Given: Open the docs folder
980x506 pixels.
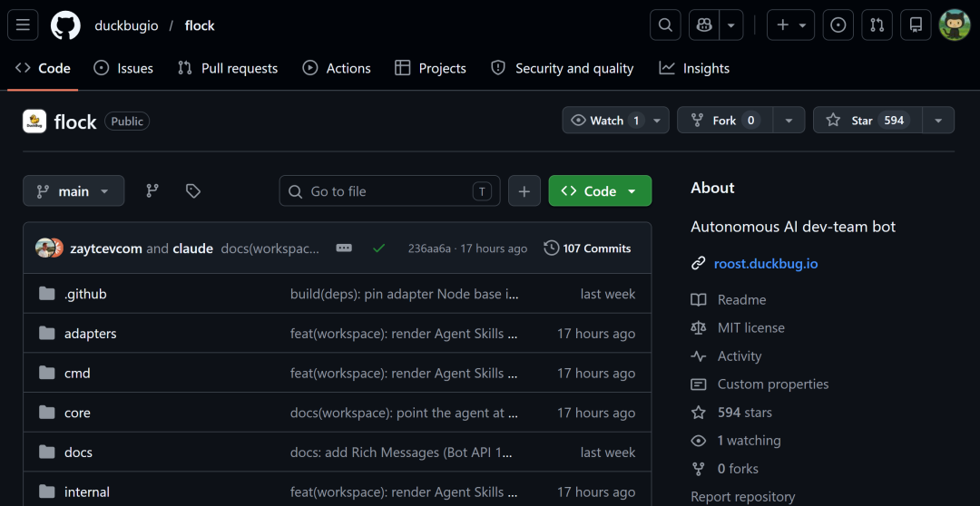Looking at the screenshot, I should (78, 452).
